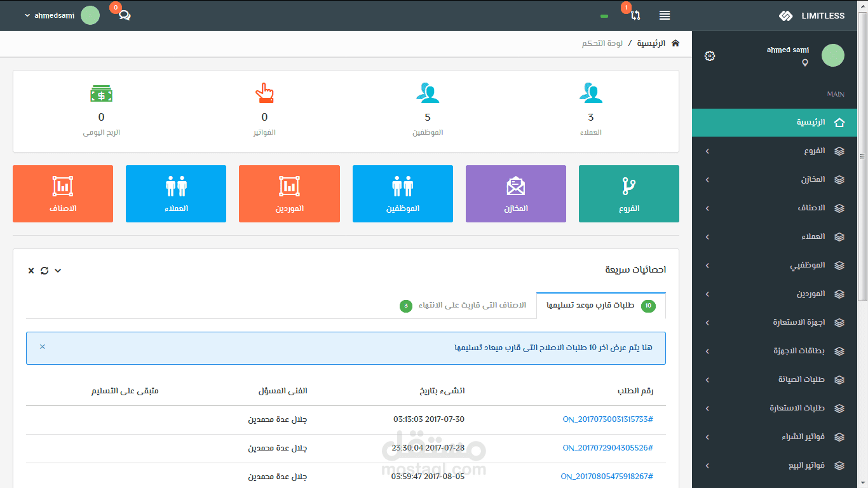Click the location pin near ahmed sami
The height and width of the screenshot is (488, 868).
pos(805,63)
